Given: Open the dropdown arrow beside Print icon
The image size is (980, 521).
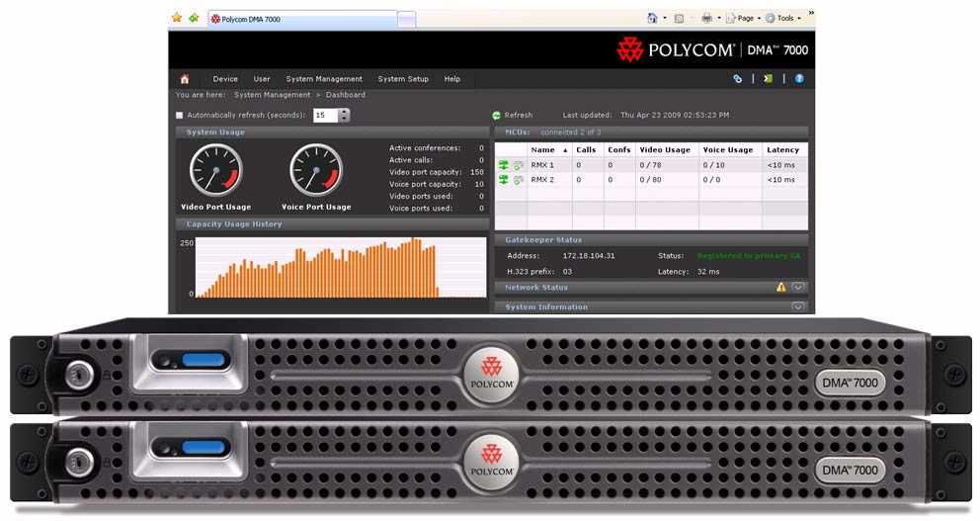Looking at the screenshot, I should [x=719, y=19].
